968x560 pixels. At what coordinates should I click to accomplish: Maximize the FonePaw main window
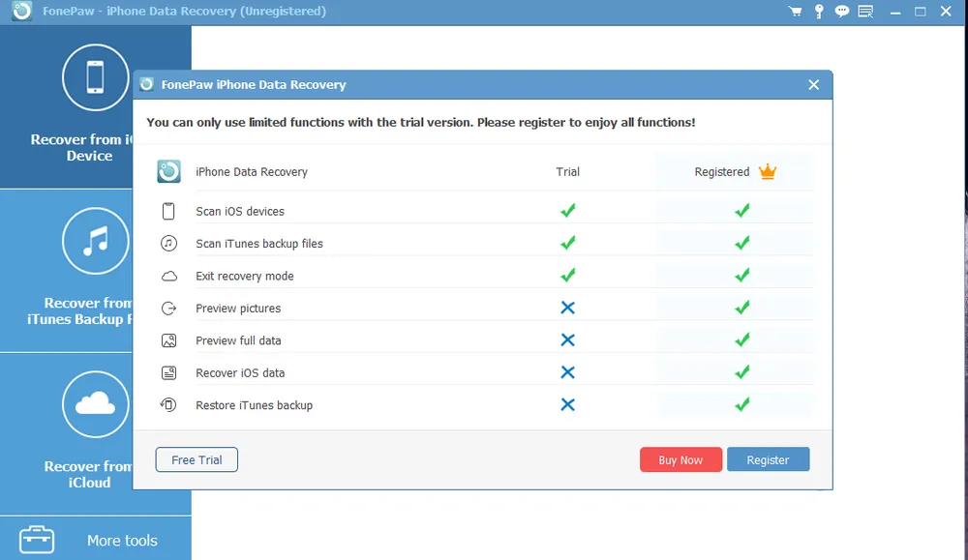(920, 11)
